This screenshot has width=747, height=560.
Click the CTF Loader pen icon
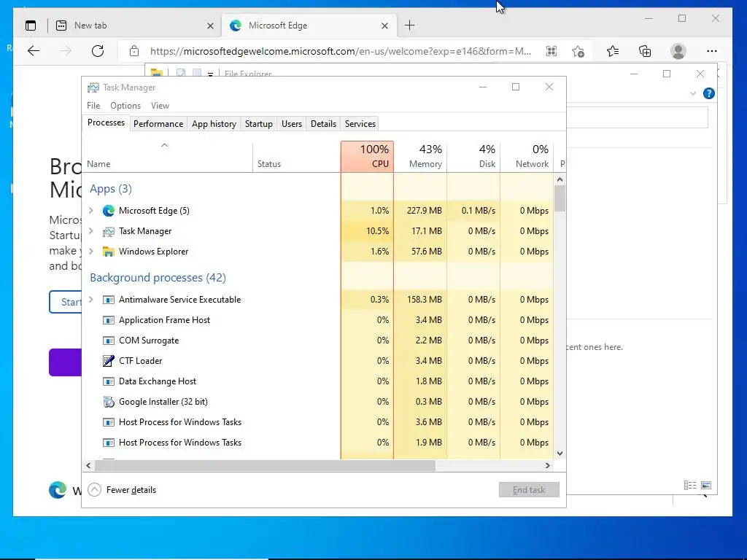(x=109, y=361)
